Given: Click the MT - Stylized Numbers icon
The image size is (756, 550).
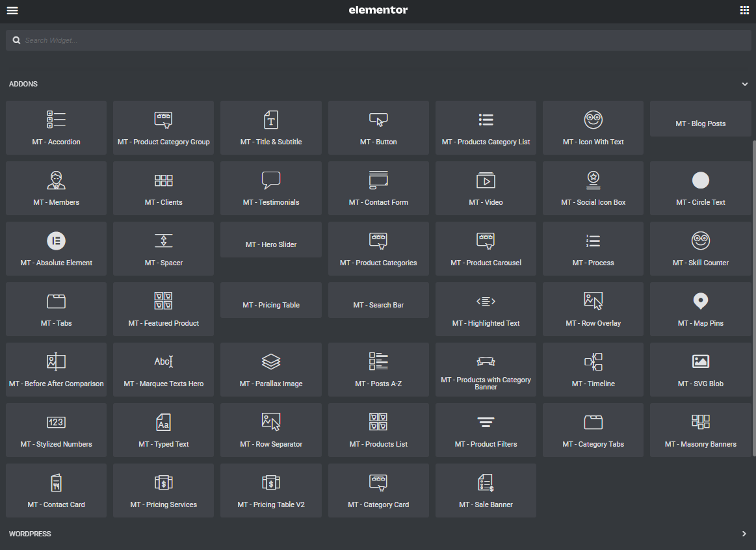Looking at the screenshot, I should pyautogui.click(x=57, y=423).
